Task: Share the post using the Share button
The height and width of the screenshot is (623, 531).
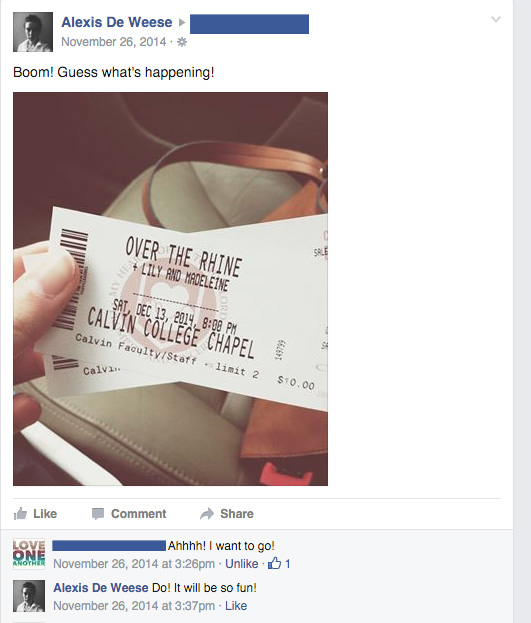Action: [237, 514]
